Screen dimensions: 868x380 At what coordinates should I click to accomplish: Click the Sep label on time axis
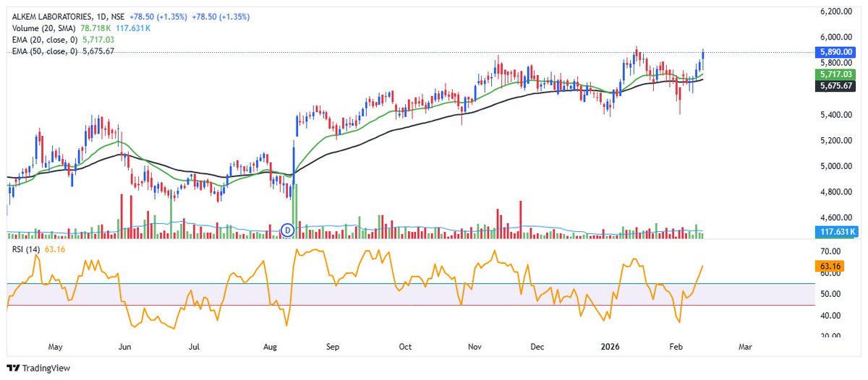[333, 347]
